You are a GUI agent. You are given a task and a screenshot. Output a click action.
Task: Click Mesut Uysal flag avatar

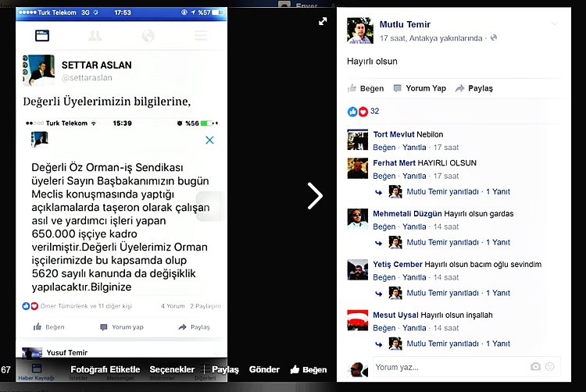[357, 320]
